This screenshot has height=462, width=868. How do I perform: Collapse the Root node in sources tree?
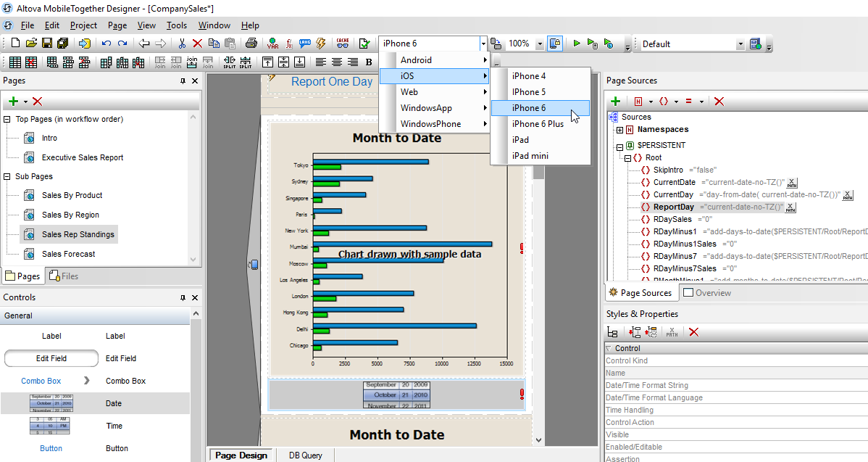627,158
